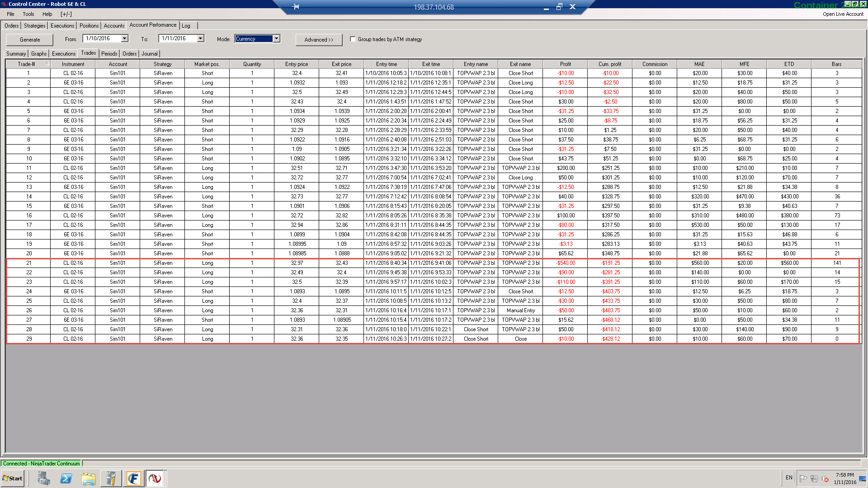Open the Mode Currency dropdown

tap(276, 39)
